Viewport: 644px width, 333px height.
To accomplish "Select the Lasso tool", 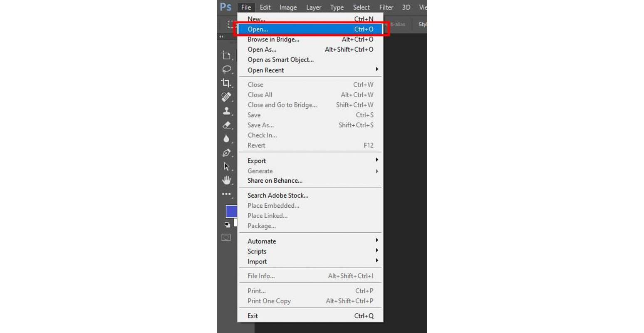I will point(227,69).
